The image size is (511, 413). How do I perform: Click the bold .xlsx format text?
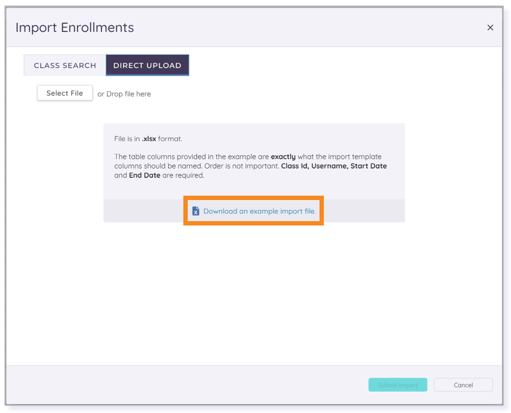[149, 139]
